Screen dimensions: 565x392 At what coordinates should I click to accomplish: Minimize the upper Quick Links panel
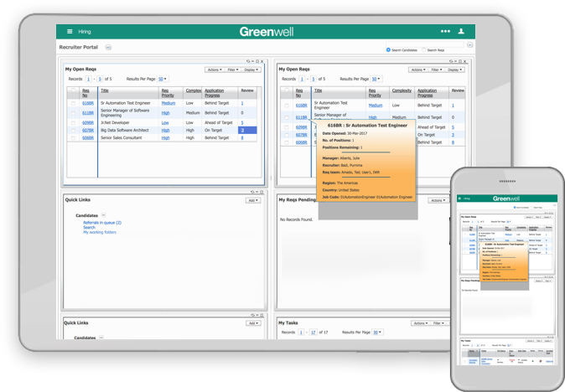[257, 192]
